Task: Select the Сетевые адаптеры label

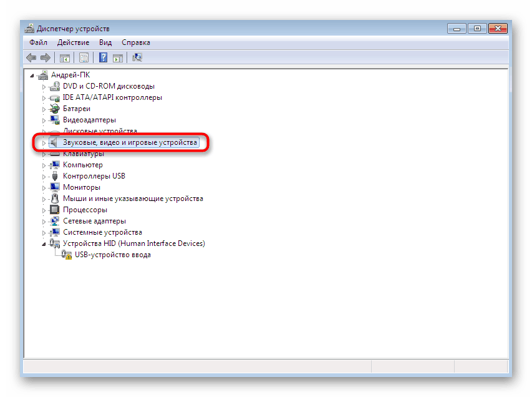Action: pos(94,221)
